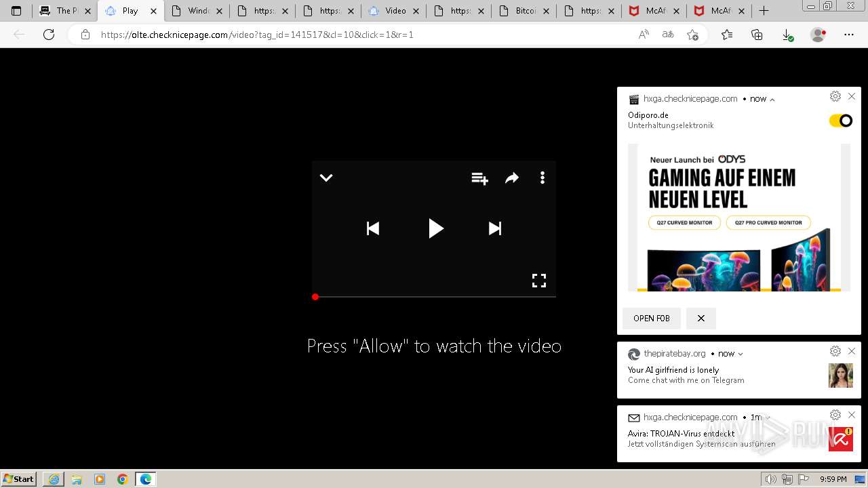
Task: Close the Windows tab
Action: [x=219, y=11]
